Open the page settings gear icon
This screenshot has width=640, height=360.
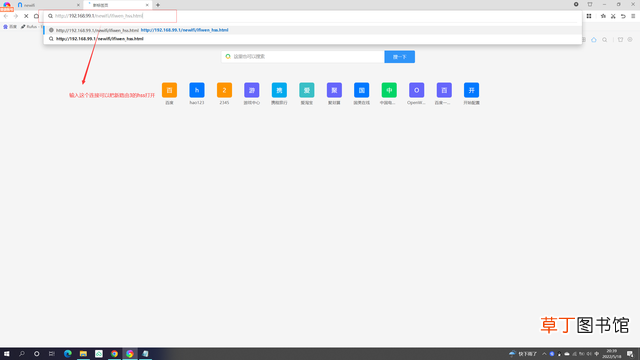(630, 40)
